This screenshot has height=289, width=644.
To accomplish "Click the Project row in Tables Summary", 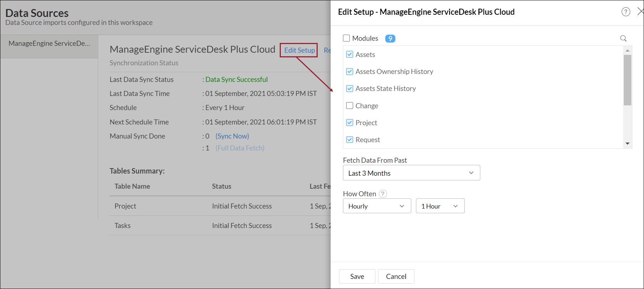I will pyautogui.click(x=220, y=206).
